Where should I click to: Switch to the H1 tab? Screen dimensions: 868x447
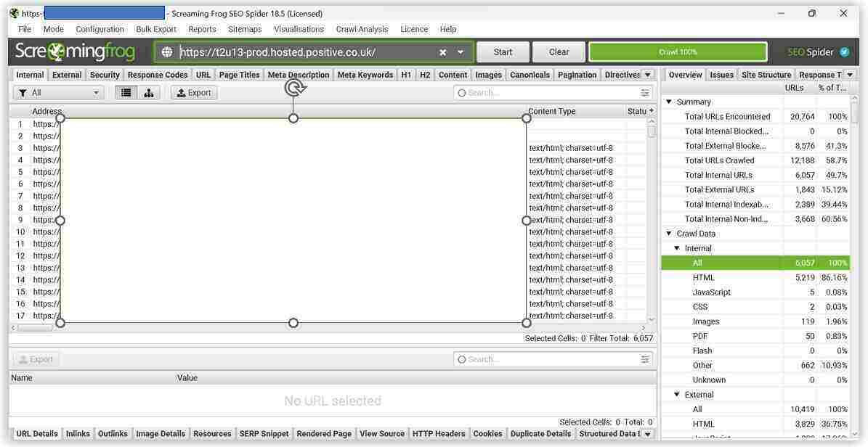[406, 75]
